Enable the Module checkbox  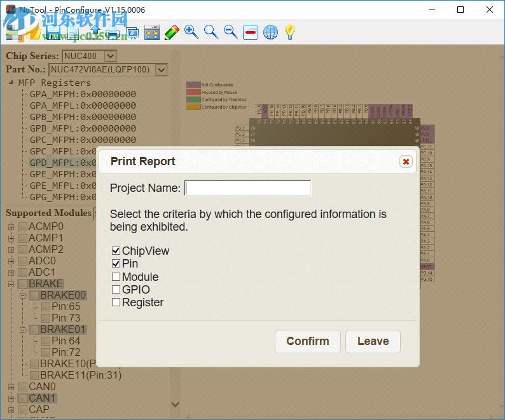click(116, 277)
